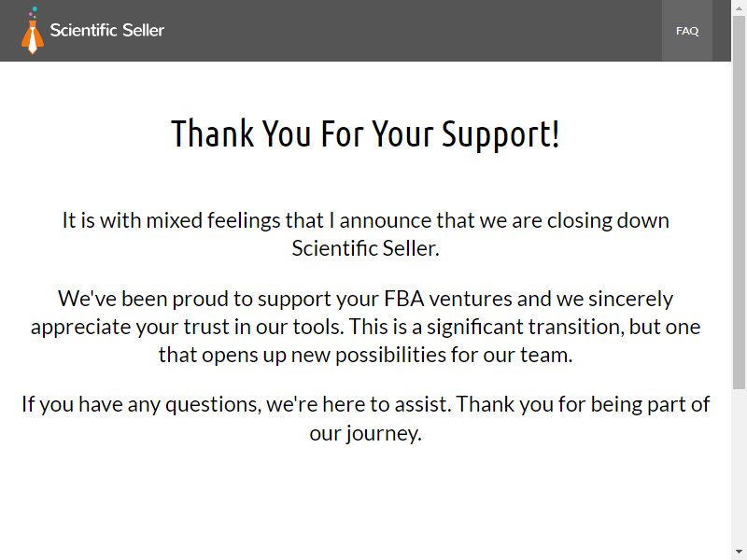Click the word "FBA" in the paragraph
747x560 pixels.
pyautogui.click(x=404, y=299)
